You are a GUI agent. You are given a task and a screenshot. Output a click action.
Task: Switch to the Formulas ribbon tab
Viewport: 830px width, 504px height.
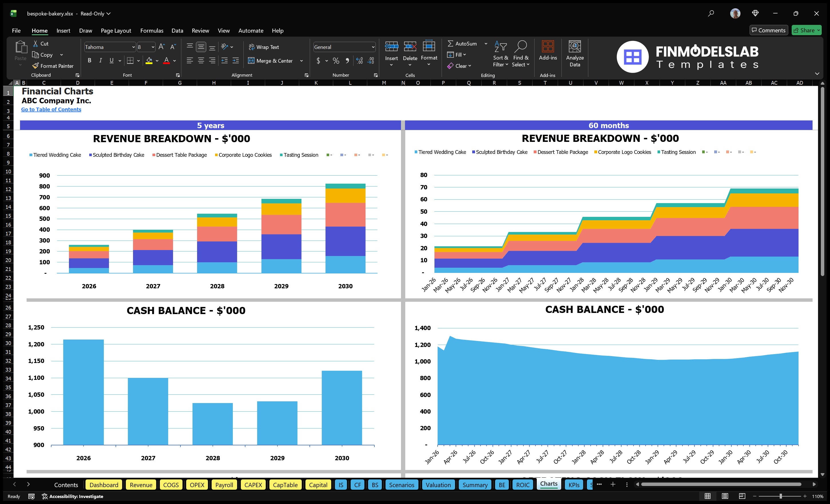152,30
